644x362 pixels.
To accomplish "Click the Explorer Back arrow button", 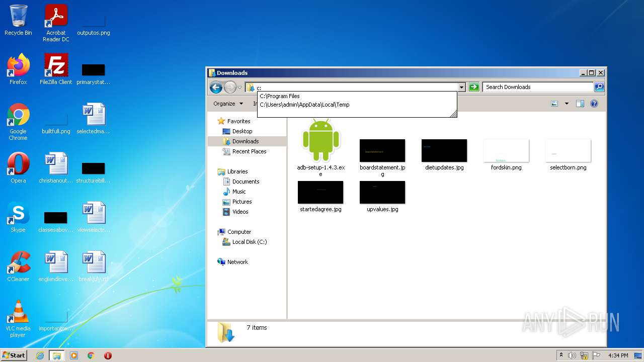I will tap(216, 87).
